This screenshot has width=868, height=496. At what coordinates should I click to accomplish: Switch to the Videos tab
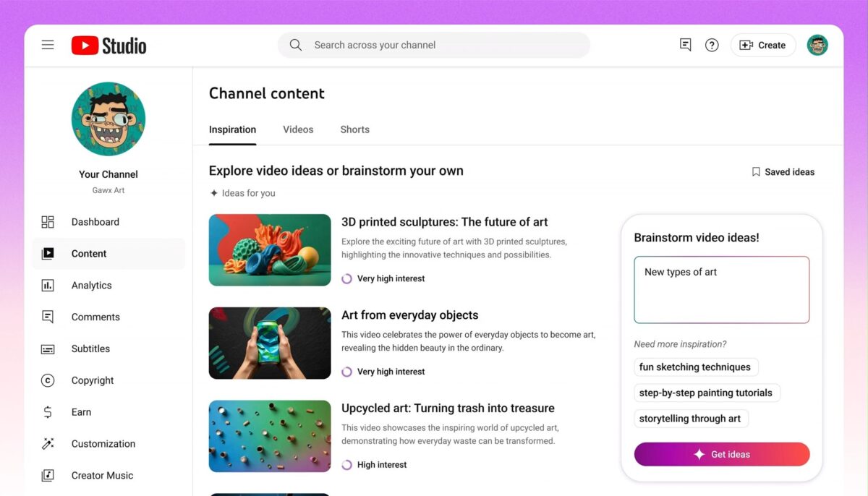pos(298,129)
